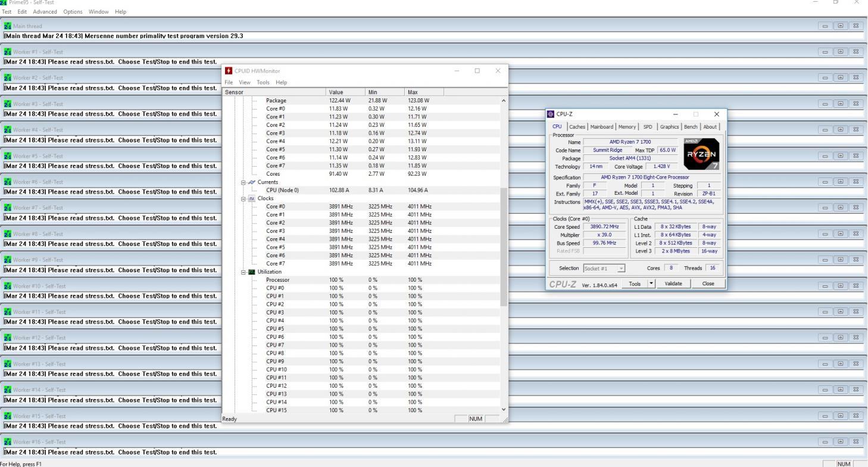Open the Advanced menu in Prime95
This screenshot has width=868, height=467.
[x=45, y=11]
